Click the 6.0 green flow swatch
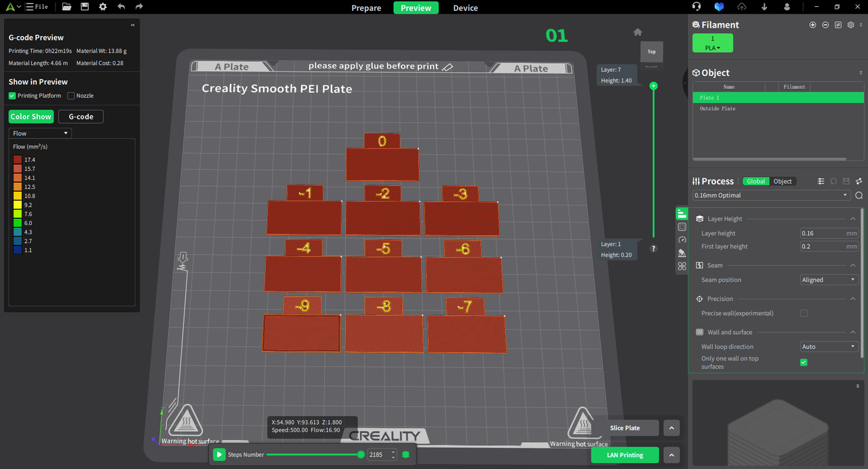Screen dimensions: 868x469 pyautogui.click(x=17, y=223)
